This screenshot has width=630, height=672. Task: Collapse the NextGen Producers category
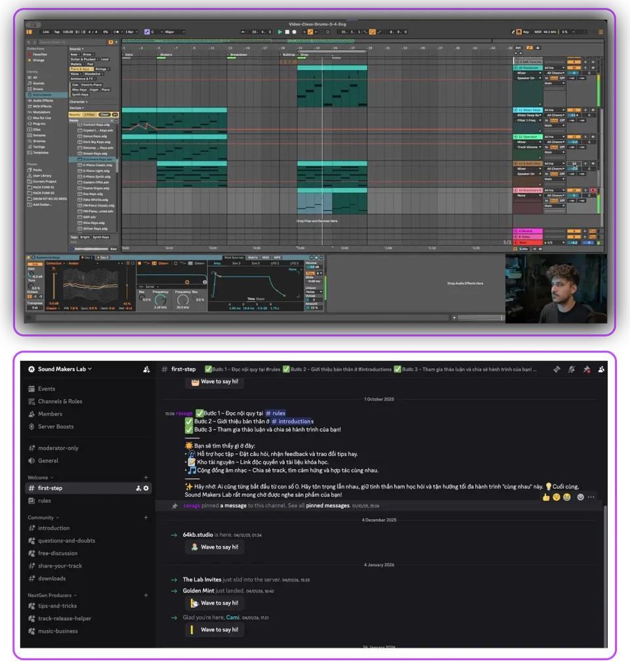point(52,595)
